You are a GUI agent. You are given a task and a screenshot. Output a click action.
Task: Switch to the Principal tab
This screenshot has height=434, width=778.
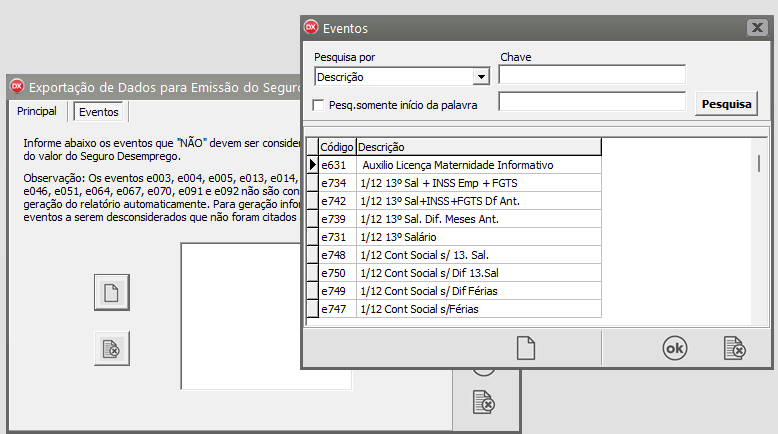pos(37,112)
